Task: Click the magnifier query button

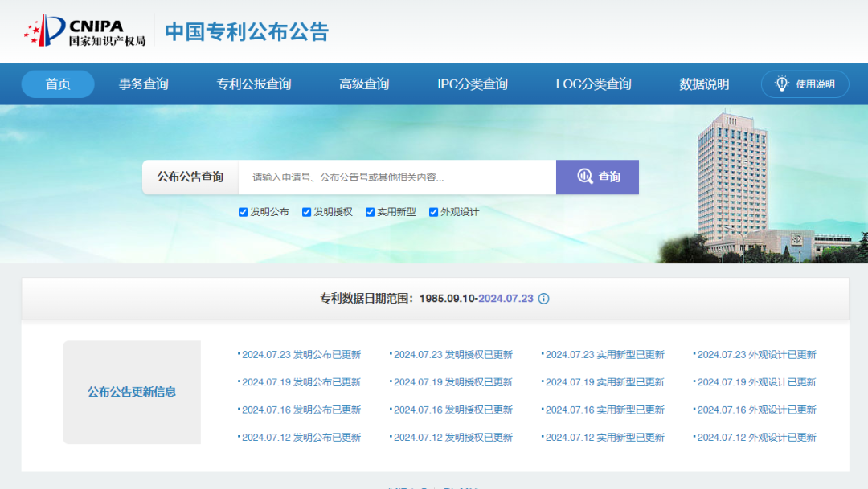Action: (597, 177)
